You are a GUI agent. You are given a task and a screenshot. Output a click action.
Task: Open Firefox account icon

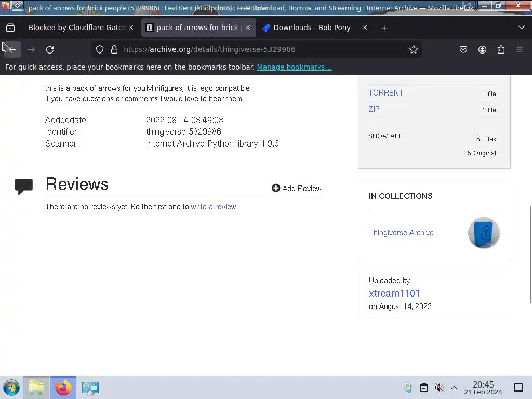[482, 49]
